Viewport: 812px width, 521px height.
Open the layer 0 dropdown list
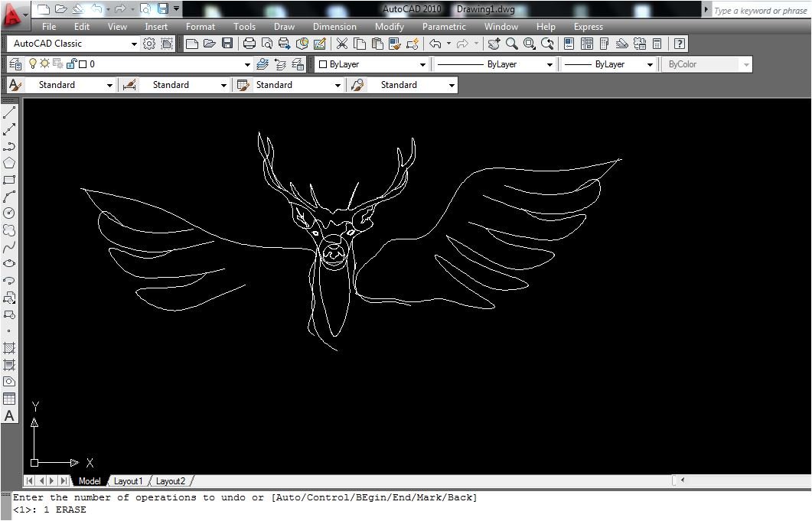point(247,65)
